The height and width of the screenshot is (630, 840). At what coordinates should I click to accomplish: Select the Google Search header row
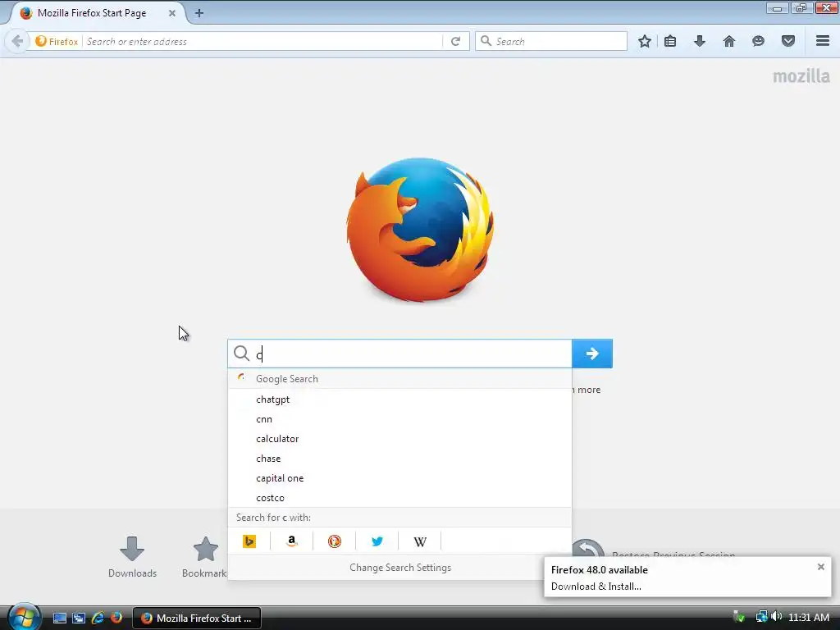pos(399,379)
